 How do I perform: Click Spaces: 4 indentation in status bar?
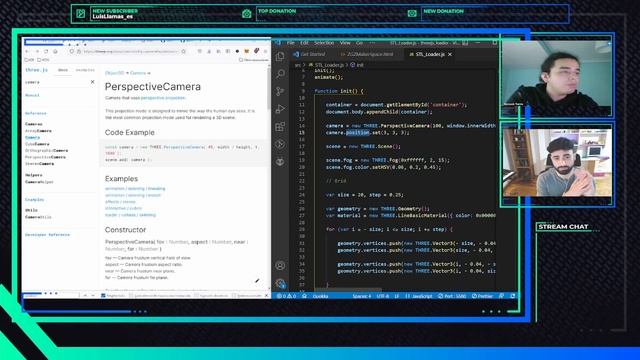(362, 296)
